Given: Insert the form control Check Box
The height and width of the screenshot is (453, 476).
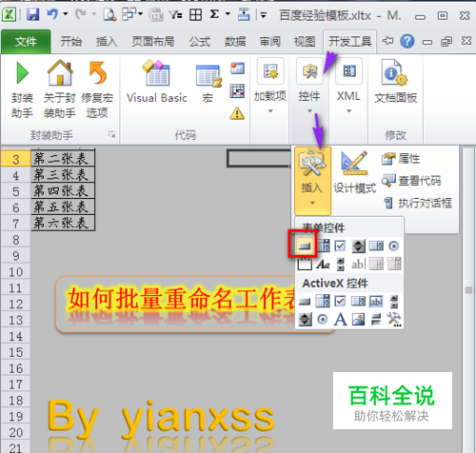Looking at the screenshot, I should pyautogui.click(x=340, y=246).
